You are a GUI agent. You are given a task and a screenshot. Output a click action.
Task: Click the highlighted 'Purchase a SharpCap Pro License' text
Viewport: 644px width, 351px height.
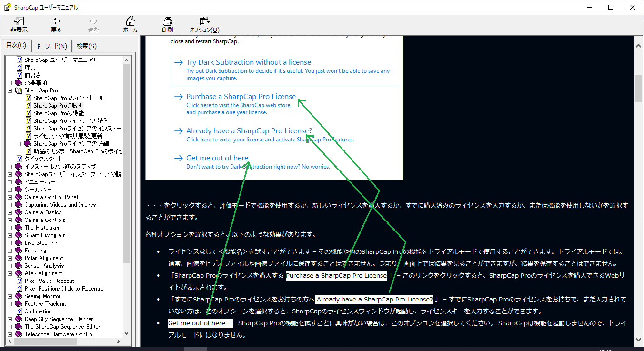coord(336,275)
